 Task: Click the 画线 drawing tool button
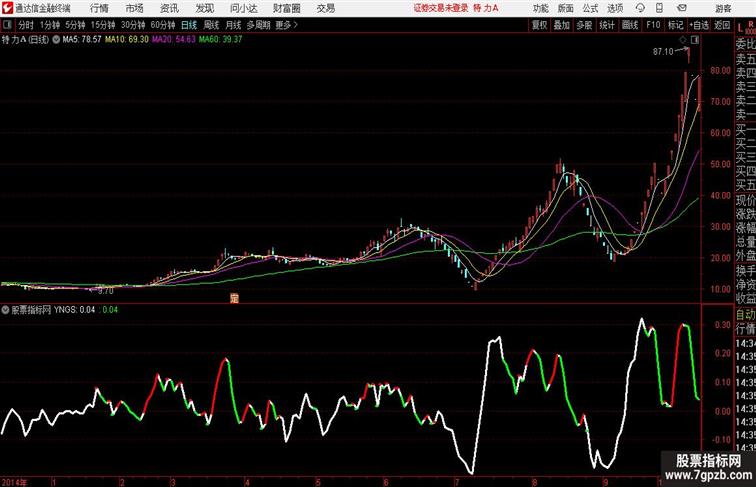click(x=630, y=25)
